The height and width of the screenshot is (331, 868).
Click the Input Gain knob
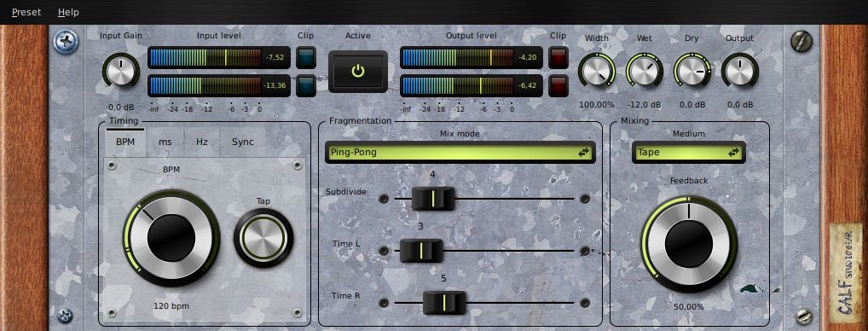coord(121,71)
